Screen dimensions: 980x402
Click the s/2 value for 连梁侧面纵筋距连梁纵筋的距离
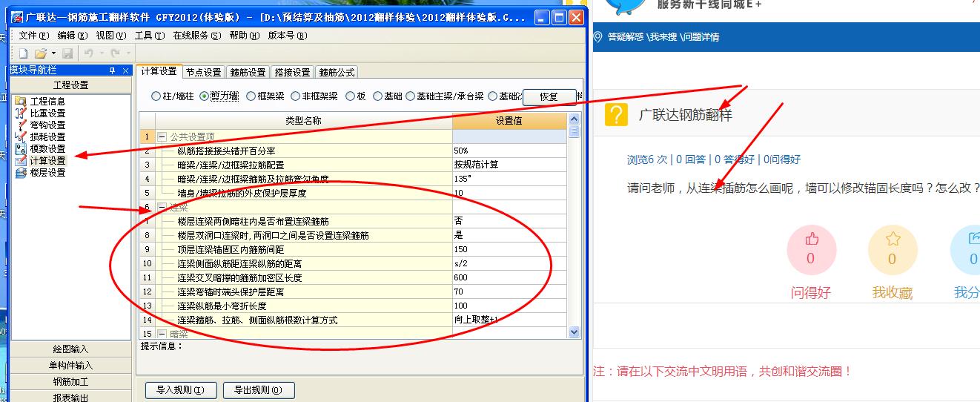[x=509, y=263]
